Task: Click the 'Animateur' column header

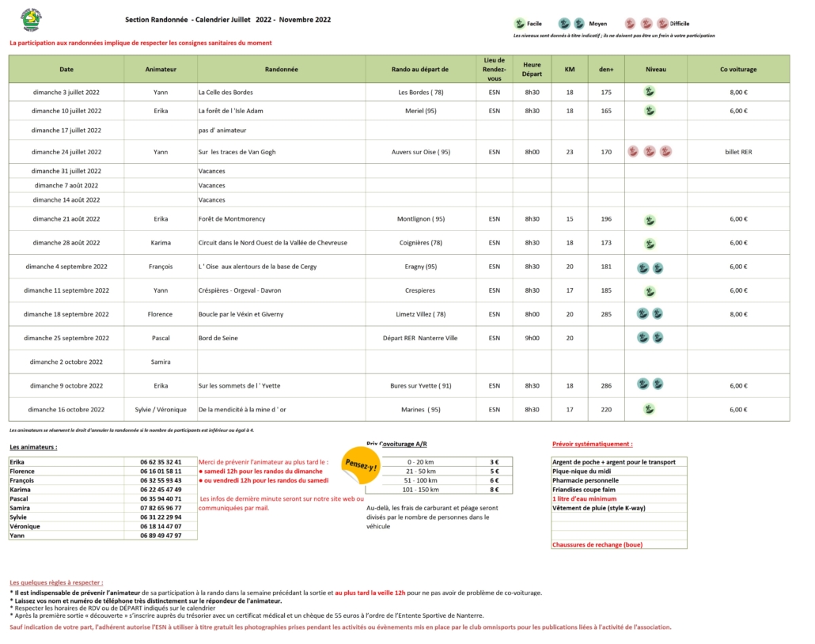Action: [161, 69]
